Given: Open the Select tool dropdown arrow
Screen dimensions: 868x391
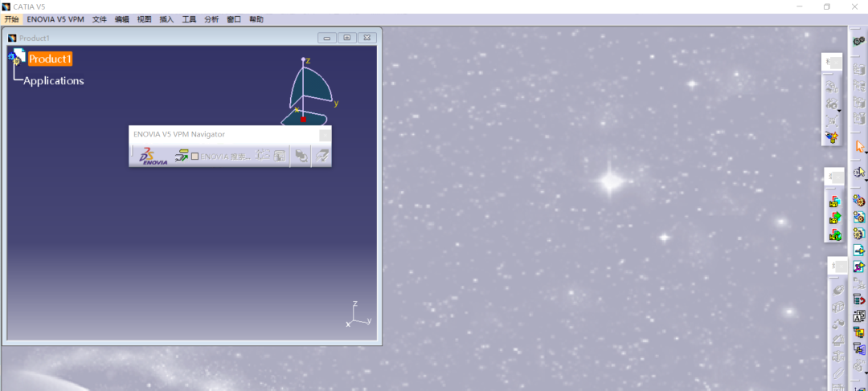Looking at the screenshot, I should 866,152.
